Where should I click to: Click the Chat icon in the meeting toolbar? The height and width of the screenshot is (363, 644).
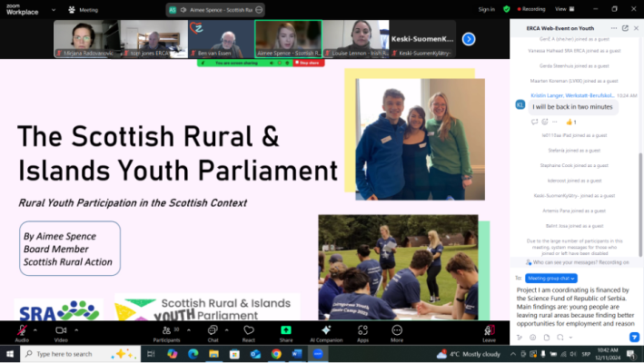[212, 329]
